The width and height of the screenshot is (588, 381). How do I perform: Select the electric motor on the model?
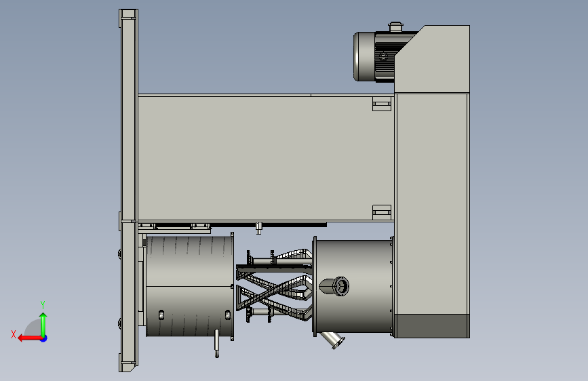[x=375, y=56]
